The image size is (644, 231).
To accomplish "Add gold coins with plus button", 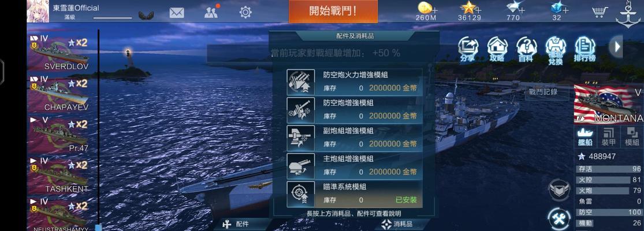I will pyautogui.click(x=434, y=10).
